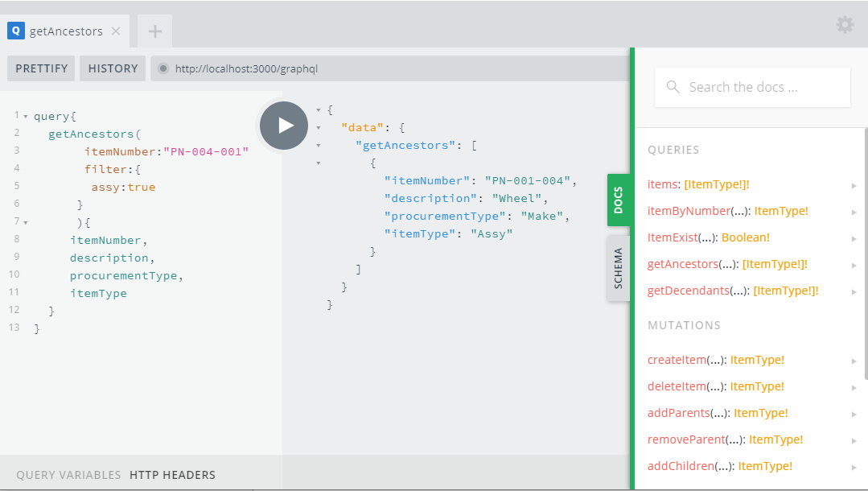Viewport: 868px width, 491px height.
Task: Click the search magnifier icon in docs
Action: click(x=673, y=87)
